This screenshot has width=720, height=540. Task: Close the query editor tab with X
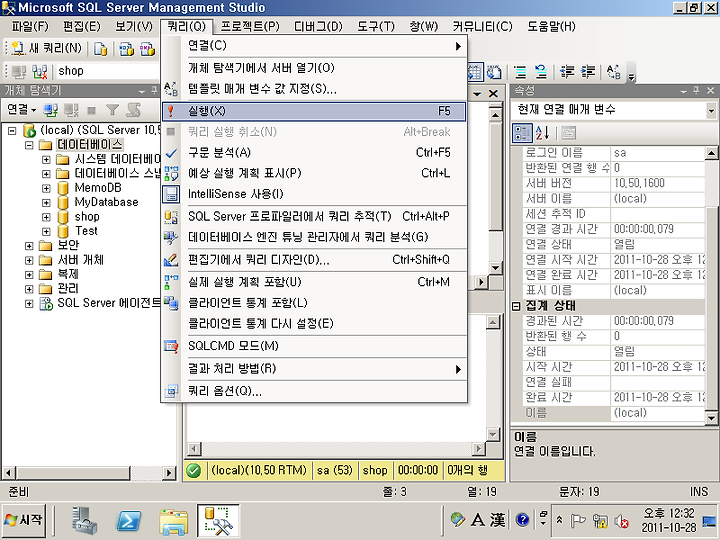[493, 94]
